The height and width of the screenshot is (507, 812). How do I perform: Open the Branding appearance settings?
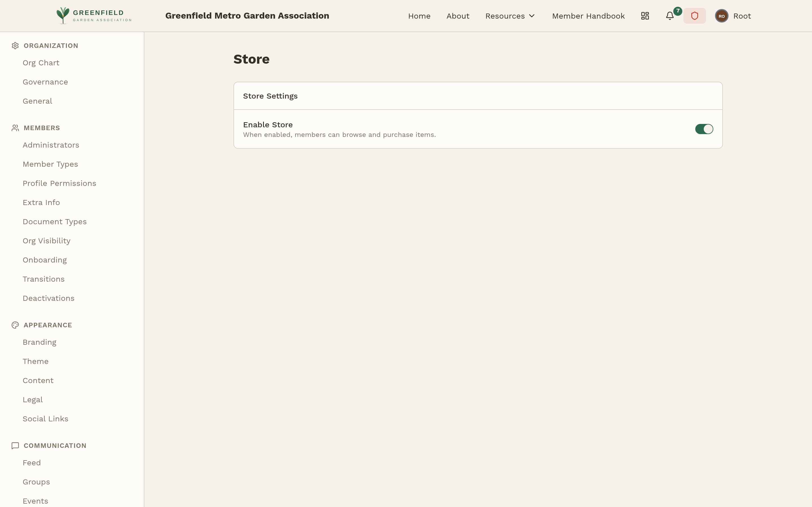point(39,342)
